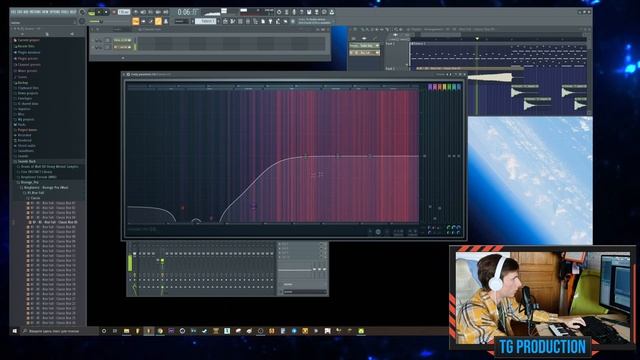Viewport: 640px width, 360px height.
Task: Toggle the green mute LED on the selected mixer insert
Action: point(162,260)
